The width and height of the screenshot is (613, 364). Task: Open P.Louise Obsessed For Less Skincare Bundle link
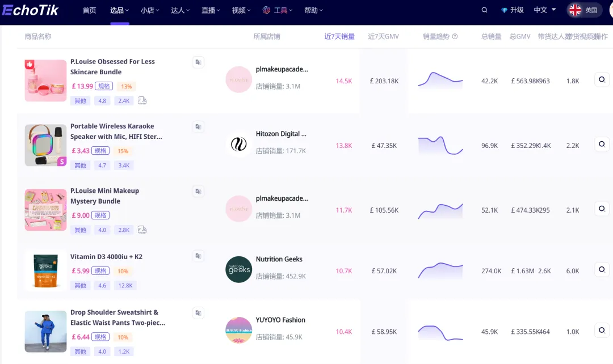(112, 67)
